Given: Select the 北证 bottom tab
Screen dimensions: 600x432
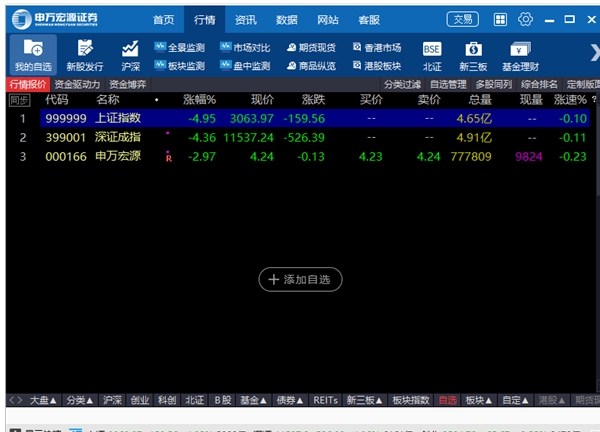Looking at the screenshot, I should pos(194,400).
